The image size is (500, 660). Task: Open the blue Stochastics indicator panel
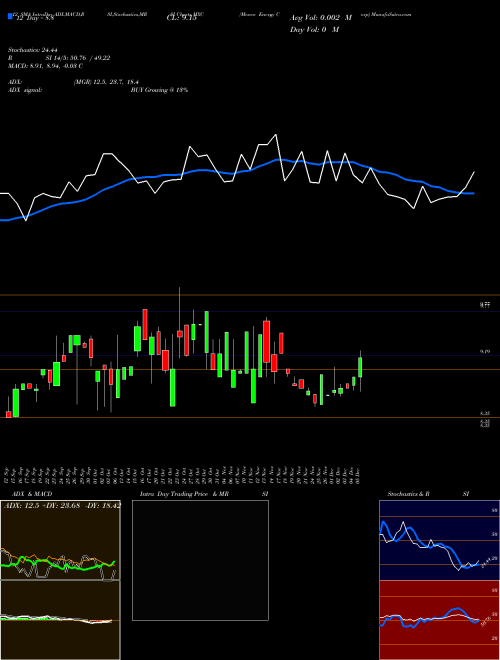(439, 540)
